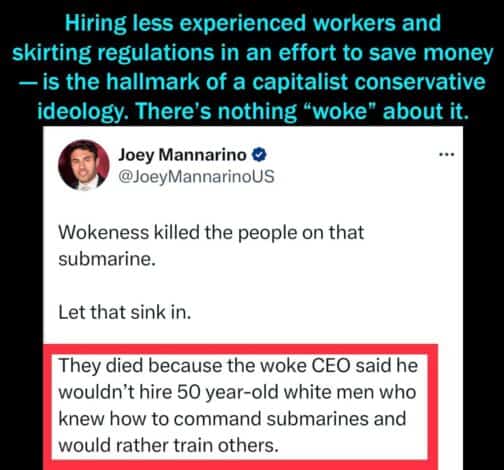The height and width of the screenshot is (470, 504).
Task: Click caption line "Hiring less experienced workers and"
Action: pyautogui.click(x=253, y=23)
